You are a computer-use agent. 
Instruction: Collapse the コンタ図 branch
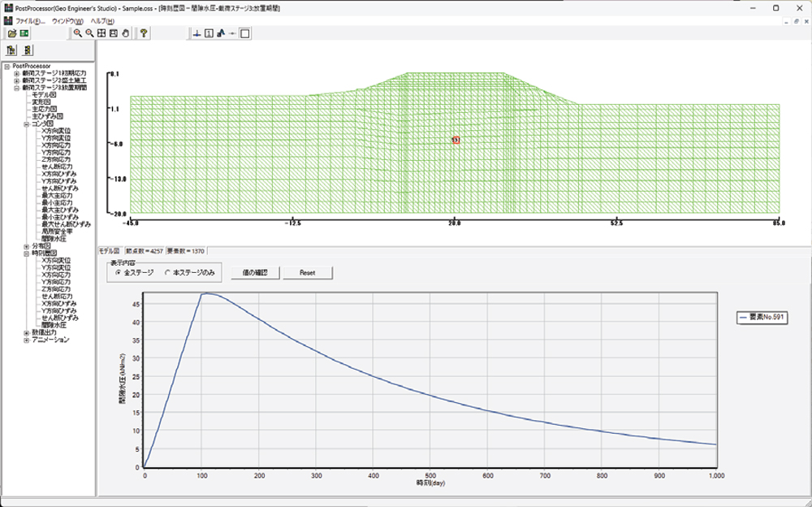(27, 123)
